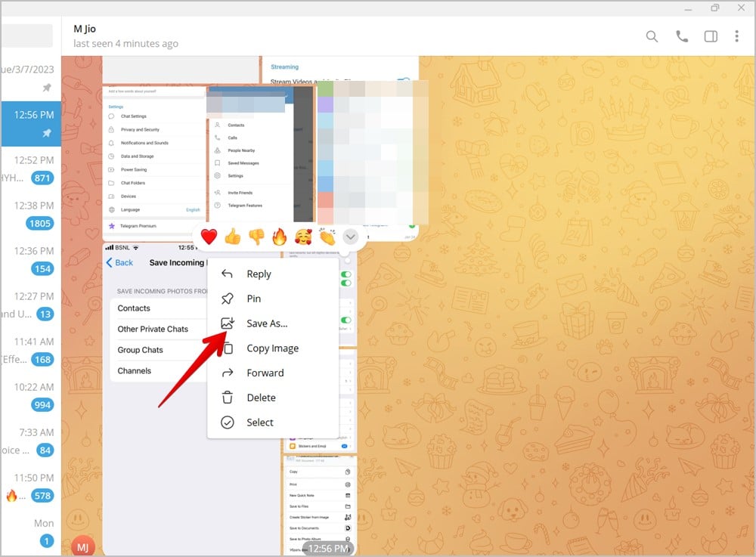The height and width of the screenshot is (557, 756).
Task: Delete the message from context menu
Action: [261, 398]
